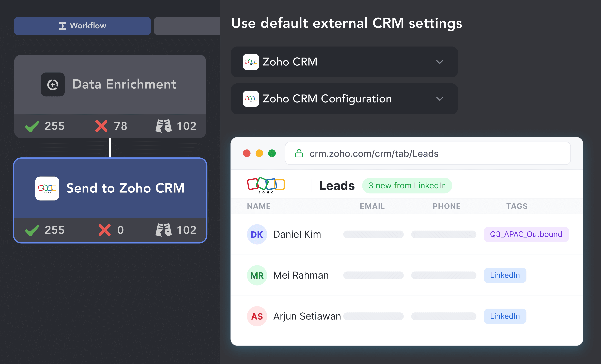Click the Q3_APAC_Outbound tag
601x364 pixels.
(x=526, y=234)
